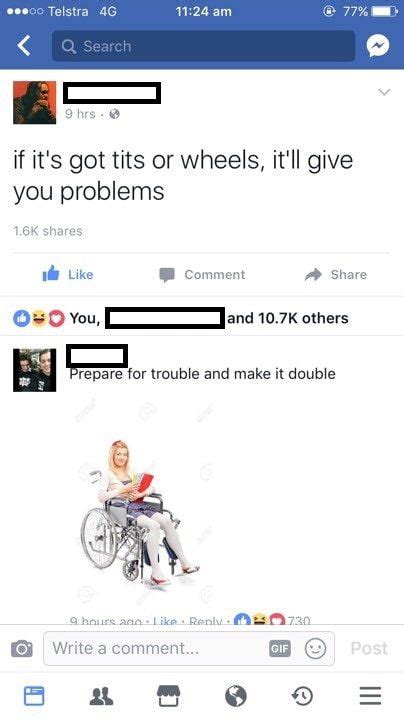
Task: Open the camera icon to attach photo
Action: pos(22,649)
